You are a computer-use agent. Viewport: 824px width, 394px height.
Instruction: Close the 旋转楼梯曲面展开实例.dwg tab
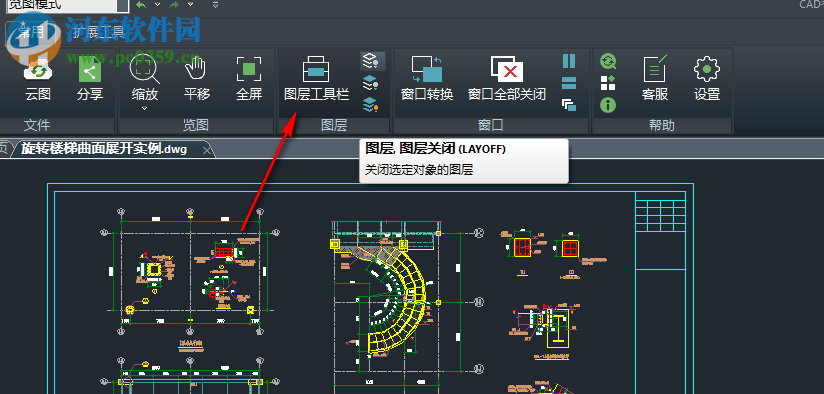point(208,150)
